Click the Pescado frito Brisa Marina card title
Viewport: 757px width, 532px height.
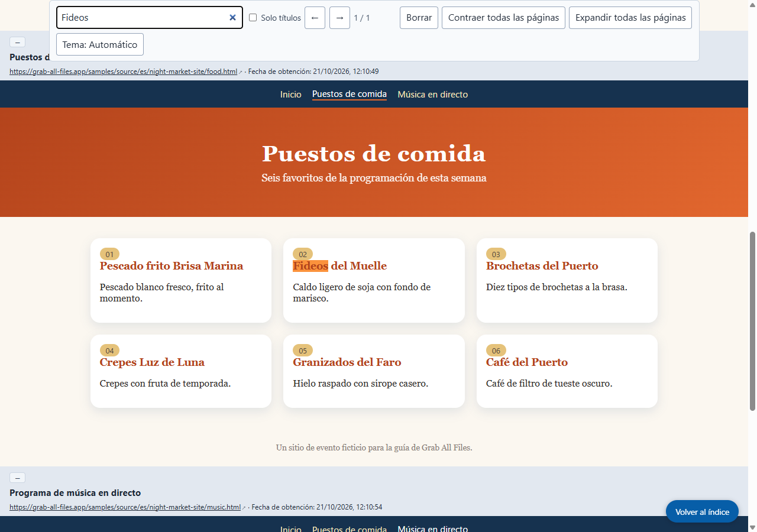point(172,266)
